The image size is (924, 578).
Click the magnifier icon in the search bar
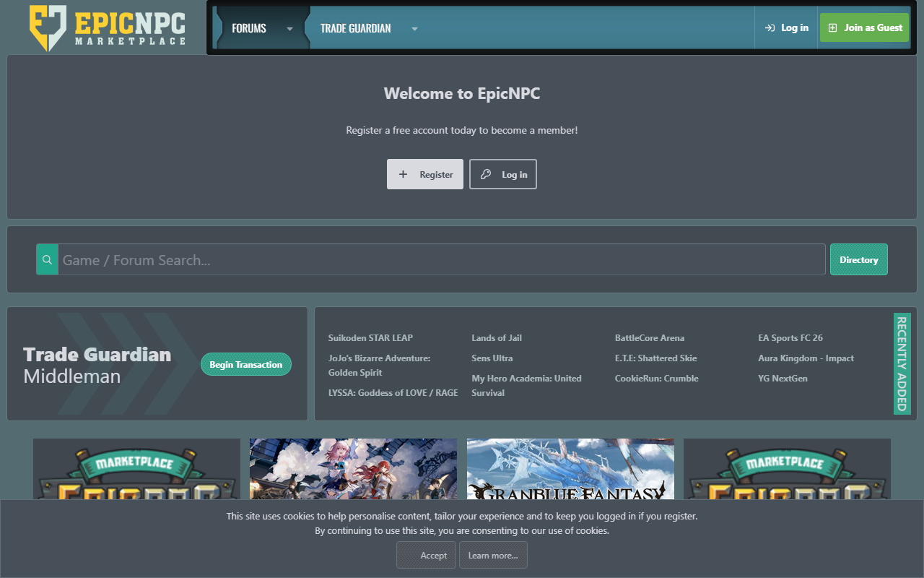[48, 259]
